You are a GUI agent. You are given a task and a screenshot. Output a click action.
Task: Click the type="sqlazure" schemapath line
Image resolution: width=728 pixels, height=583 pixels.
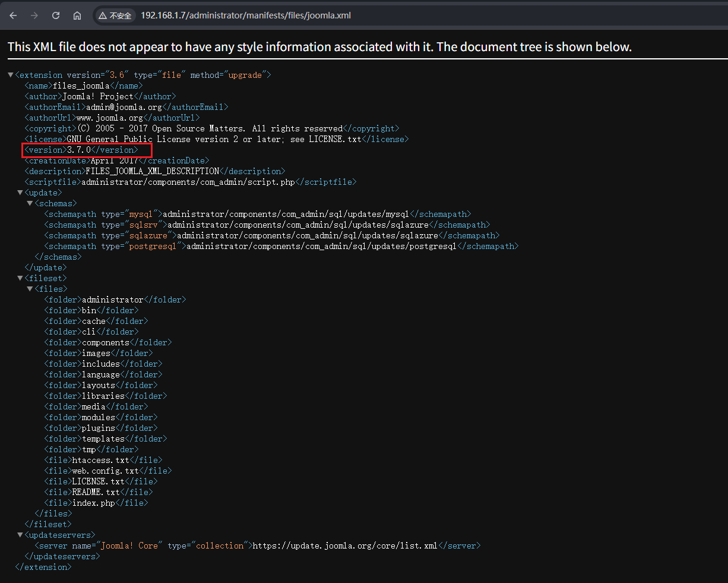(271, 235)
